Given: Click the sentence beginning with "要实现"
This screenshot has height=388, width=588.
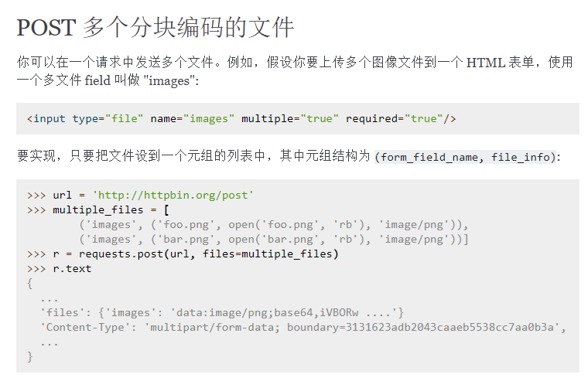Looking at the screenshot, I should click(x=193, y=157).
